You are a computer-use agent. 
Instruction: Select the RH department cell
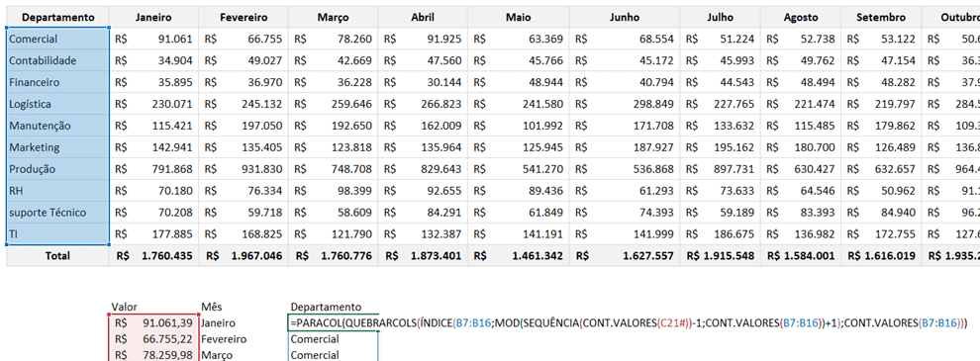click(x=58, y=191)
